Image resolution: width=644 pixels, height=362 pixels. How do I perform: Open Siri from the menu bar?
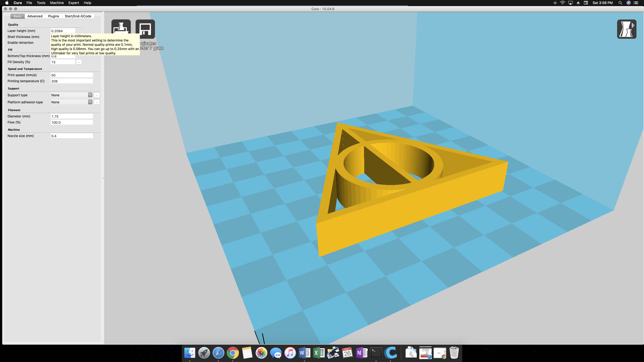click(x=629, y=3)
